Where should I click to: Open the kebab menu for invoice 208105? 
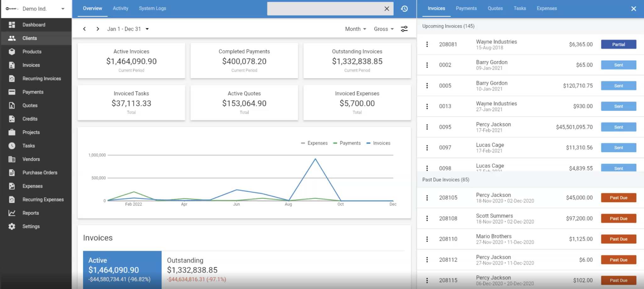coord(427,197)
